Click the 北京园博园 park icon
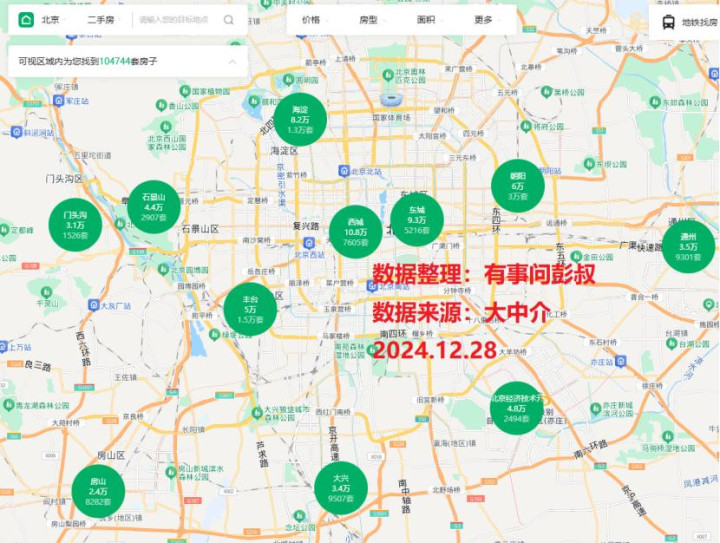Image resolution: width=720 pixels, height=543 pixels. [164, 269]
